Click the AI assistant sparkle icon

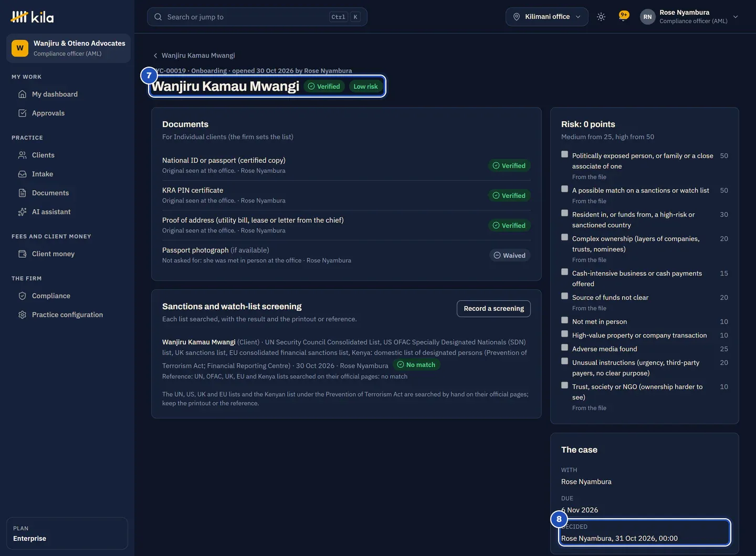click(22, 212)
